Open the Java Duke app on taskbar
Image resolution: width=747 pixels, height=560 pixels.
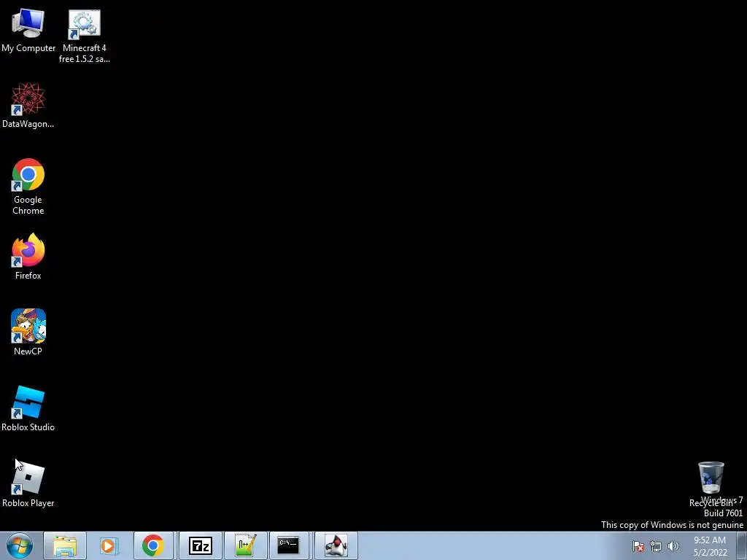pos(336,545)
